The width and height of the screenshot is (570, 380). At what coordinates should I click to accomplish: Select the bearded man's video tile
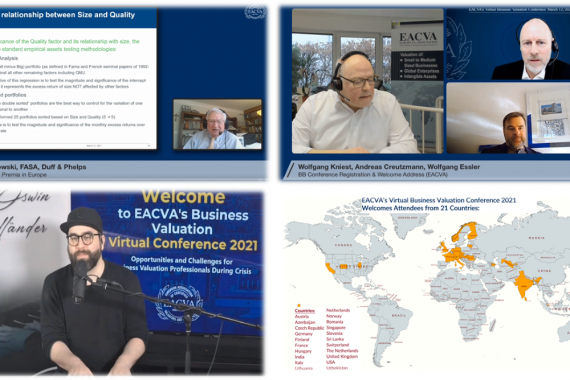(508, 118)
